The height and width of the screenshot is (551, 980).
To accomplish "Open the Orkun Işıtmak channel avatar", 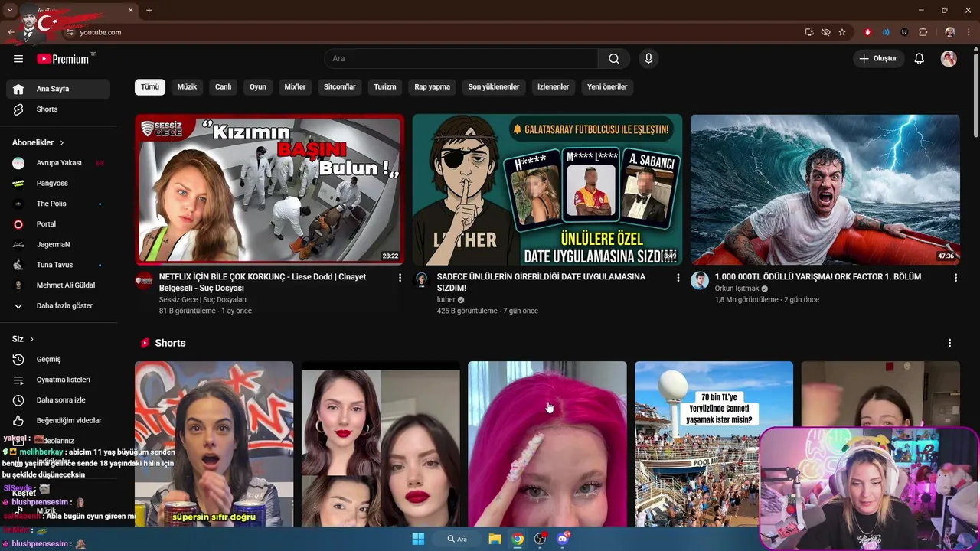I will click(699, 280).
